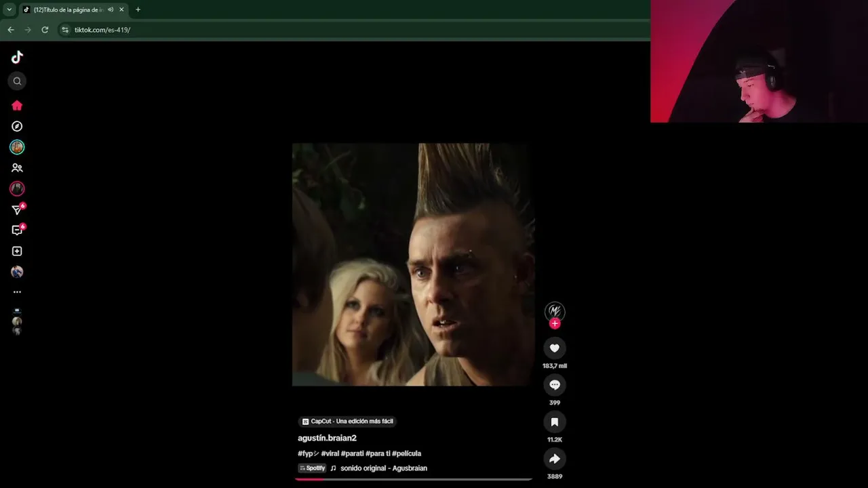This screenshot has width=868, height=488.
Task: Open the Friends page
Action: coord(17,167)
